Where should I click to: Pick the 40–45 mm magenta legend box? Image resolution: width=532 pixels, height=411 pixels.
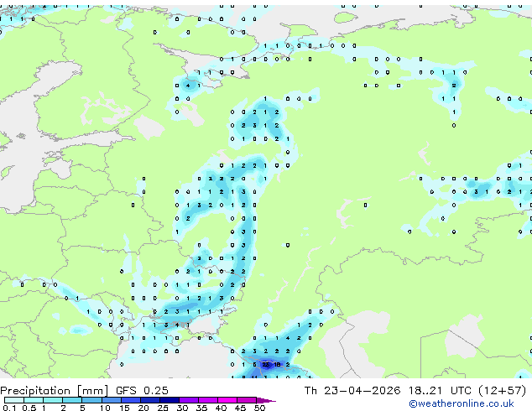pyautogui.click(x=227, y=400)
